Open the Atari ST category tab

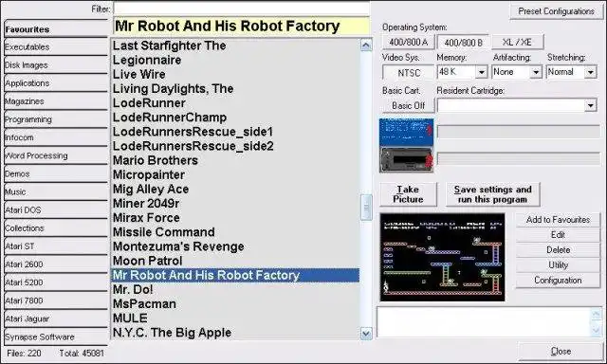56,246
